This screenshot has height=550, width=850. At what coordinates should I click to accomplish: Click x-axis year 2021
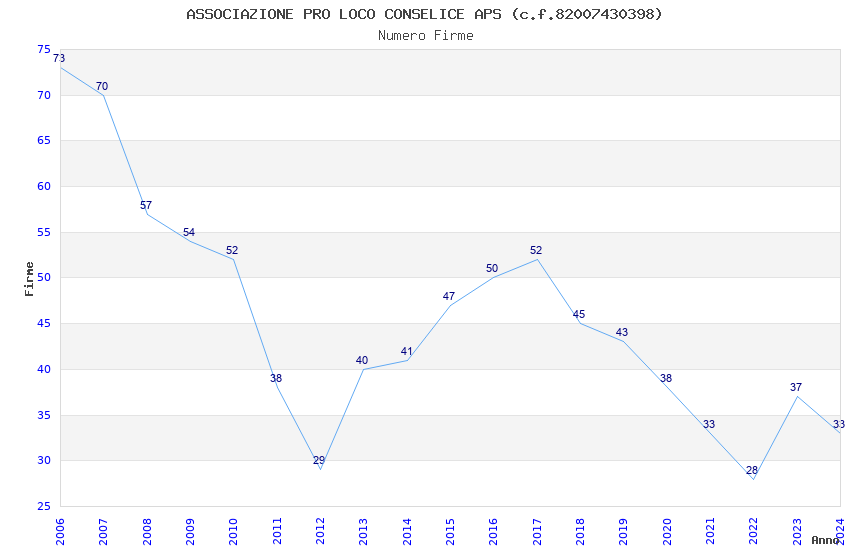click(711, 532)
